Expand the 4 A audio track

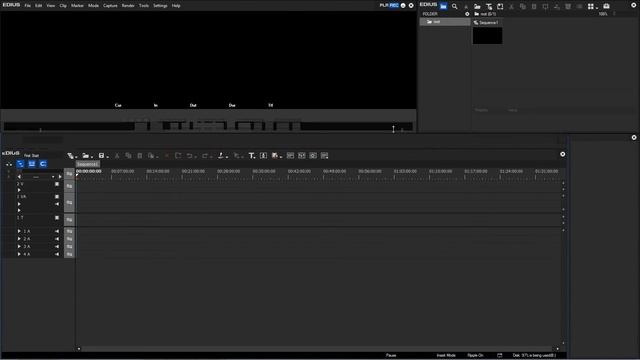(19, 254)
